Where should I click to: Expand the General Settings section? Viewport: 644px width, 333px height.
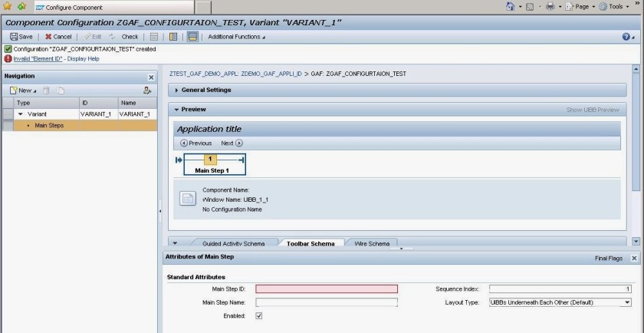[x=176, y=90]
